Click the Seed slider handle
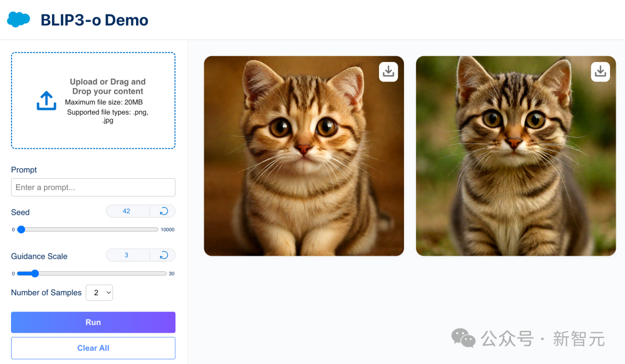This screenshot has height=364, width=625. pos(21,229)
